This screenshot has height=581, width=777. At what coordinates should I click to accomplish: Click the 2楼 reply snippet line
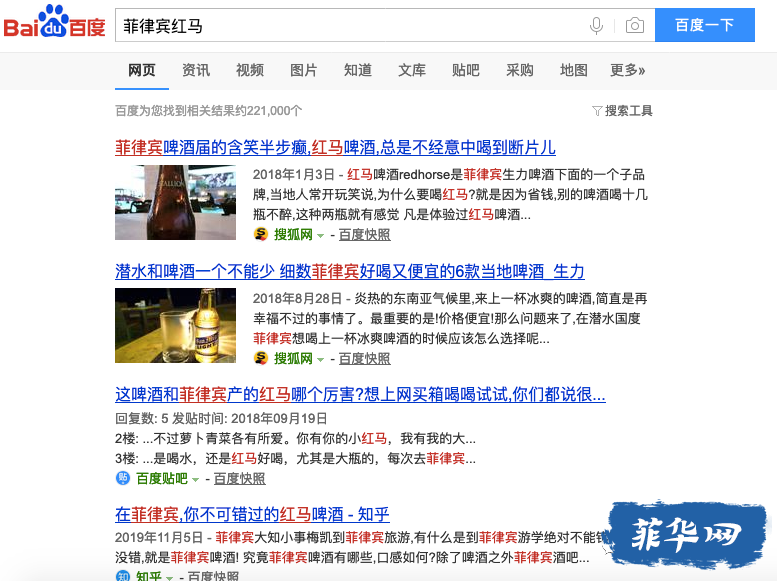295,439
